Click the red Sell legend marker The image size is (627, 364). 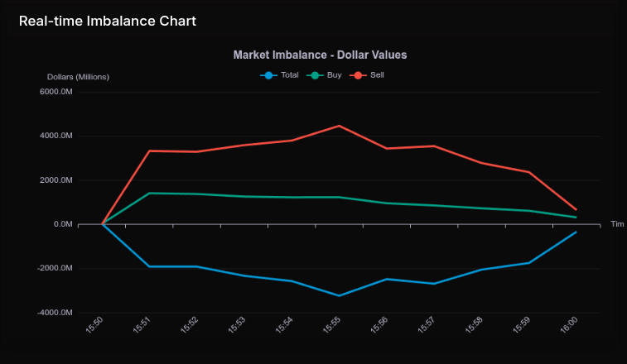coord(359,75)
